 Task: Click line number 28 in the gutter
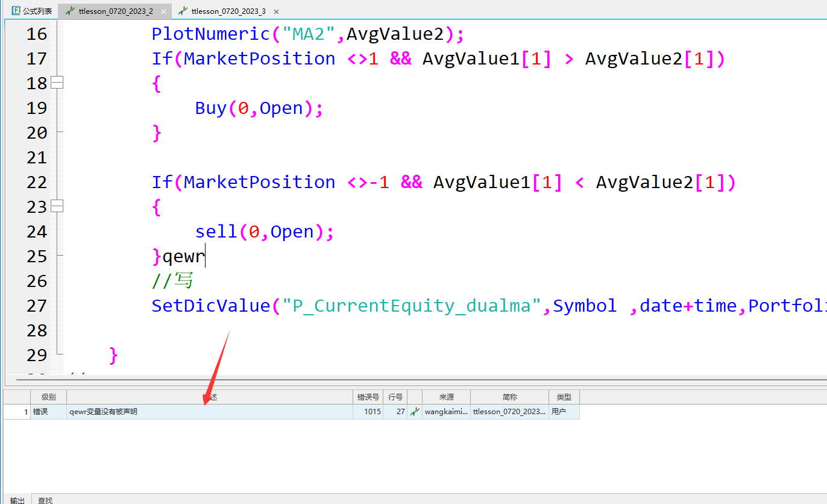pos(37,330)
